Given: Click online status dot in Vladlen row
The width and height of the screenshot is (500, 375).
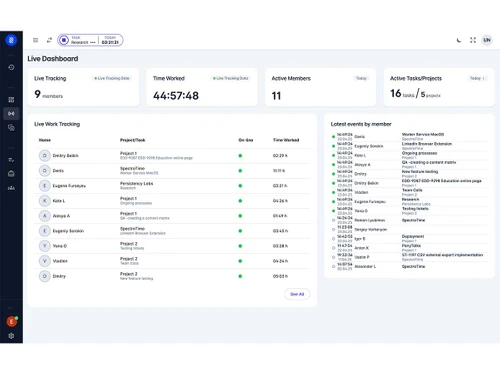Looking at the screenshot, I should (x=240, y=261).
